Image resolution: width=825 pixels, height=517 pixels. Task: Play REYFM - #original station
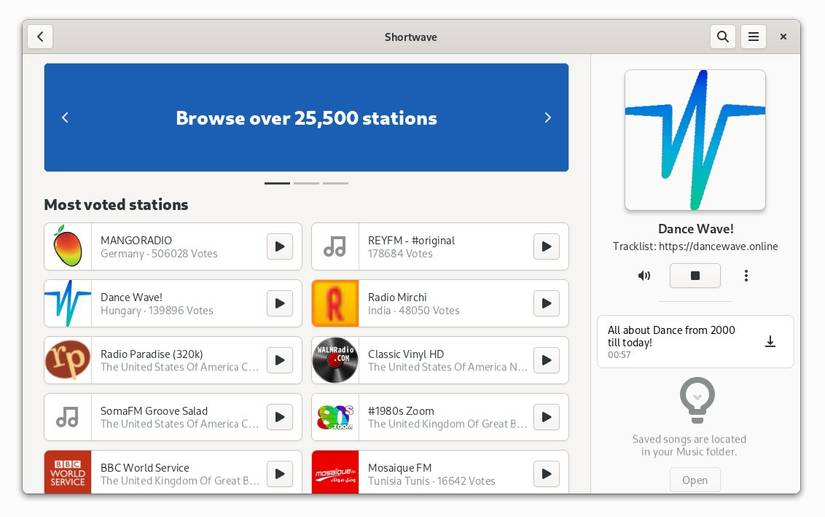click(x=547, y=247)
